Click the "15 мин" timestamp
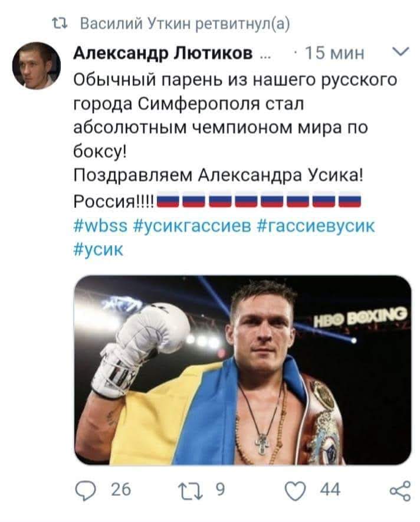This screenshot has width=420, height=522. (x=333, y=55)
